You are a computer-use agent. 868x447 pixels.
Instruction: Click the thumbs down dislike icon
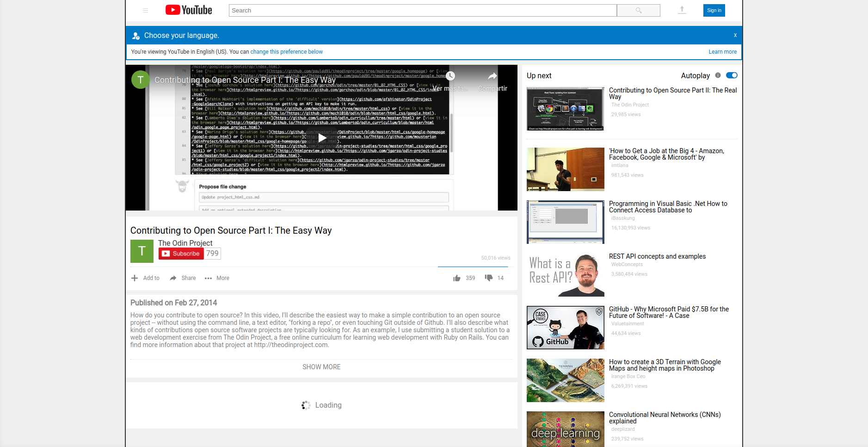pyautogui.click(x=488, y=278)
